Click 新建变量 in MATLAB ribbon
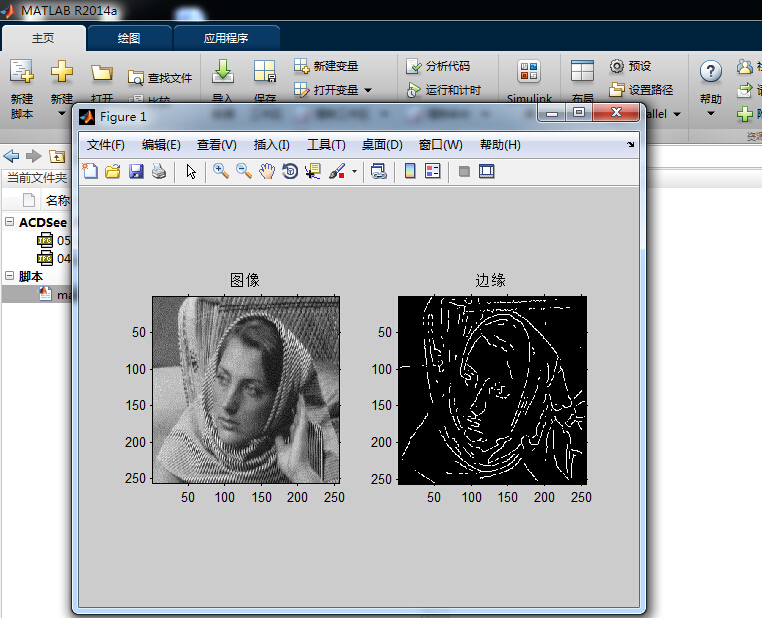The image size is (762, 618). 326,66
